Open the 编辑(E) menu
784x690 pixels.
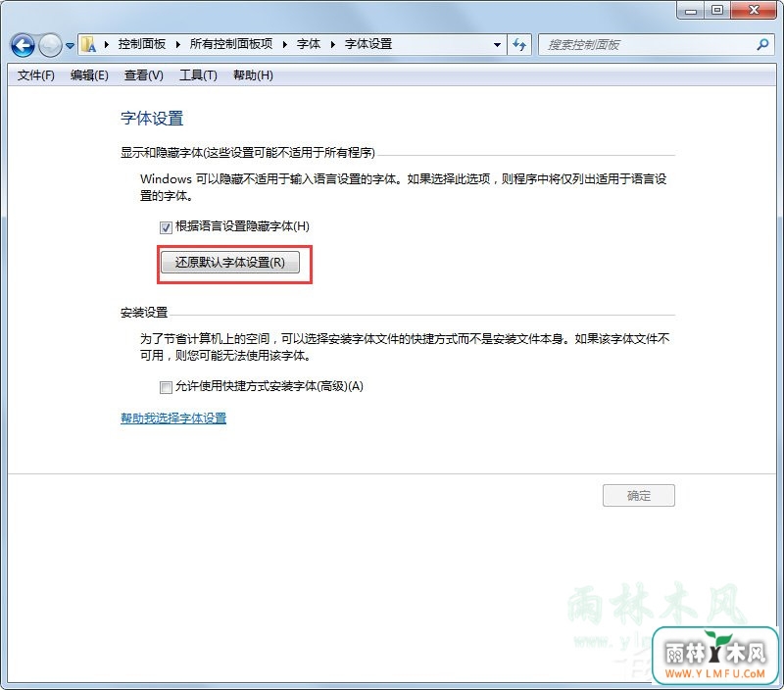[89, 75]
